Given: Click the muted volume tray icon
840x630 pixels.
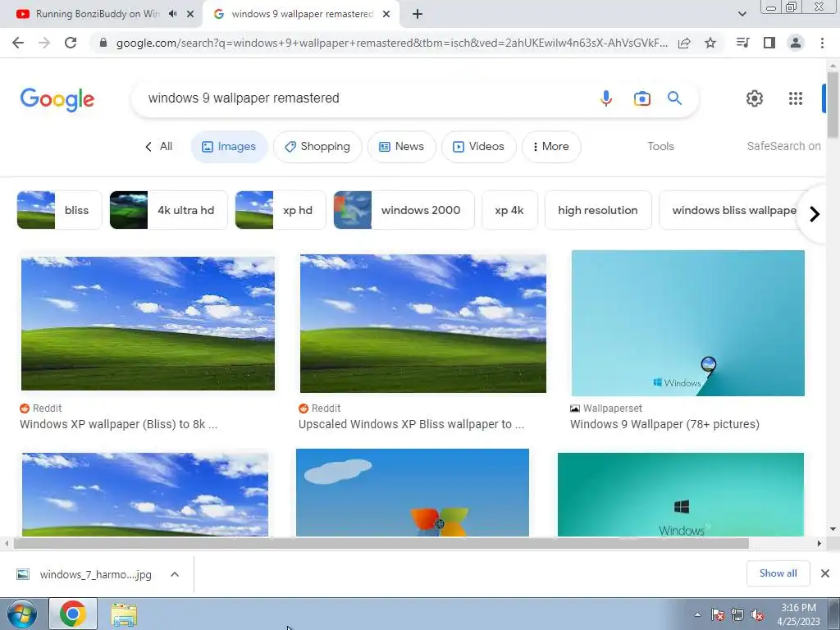Looking at the screenshot, I should (x=757, y=615).
